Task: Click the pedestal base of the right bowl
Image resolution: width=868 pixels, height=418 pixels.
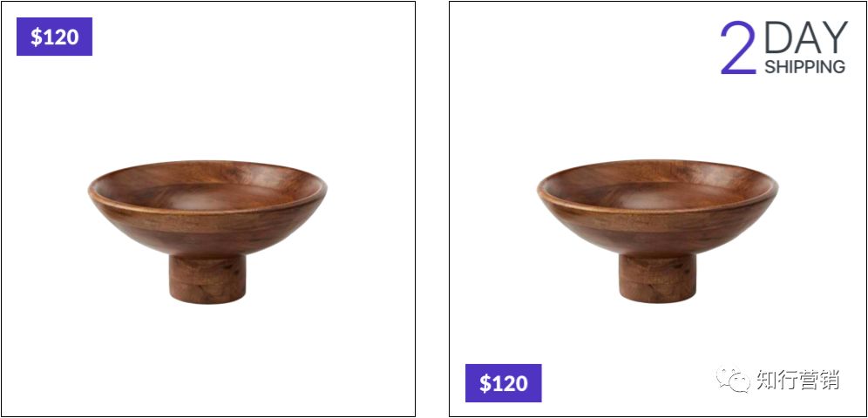Action: coord(658,279)
